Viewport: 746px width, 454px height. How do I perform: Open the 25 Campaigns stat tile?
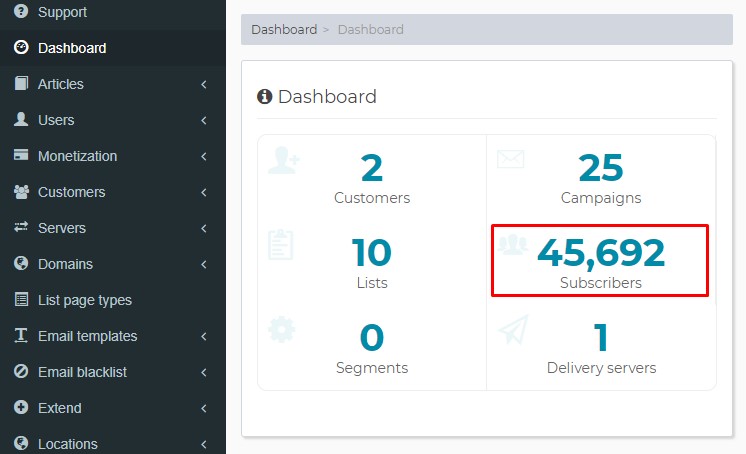tap(601, 178)
